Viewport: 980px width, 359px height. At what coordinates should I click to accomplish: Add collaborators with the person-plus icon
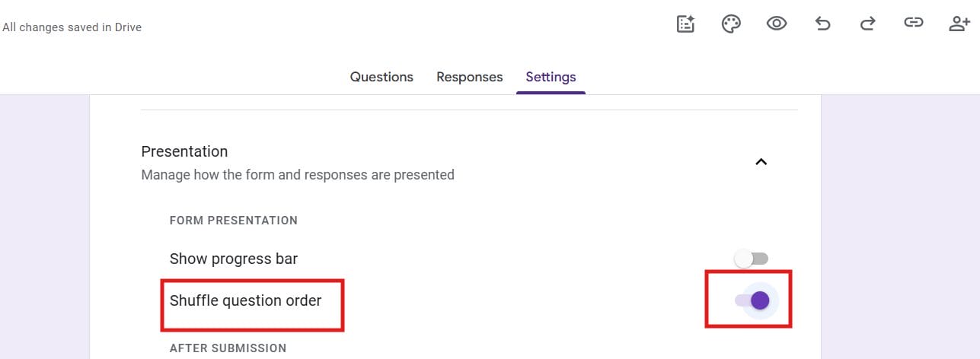(x=959, y=24)
